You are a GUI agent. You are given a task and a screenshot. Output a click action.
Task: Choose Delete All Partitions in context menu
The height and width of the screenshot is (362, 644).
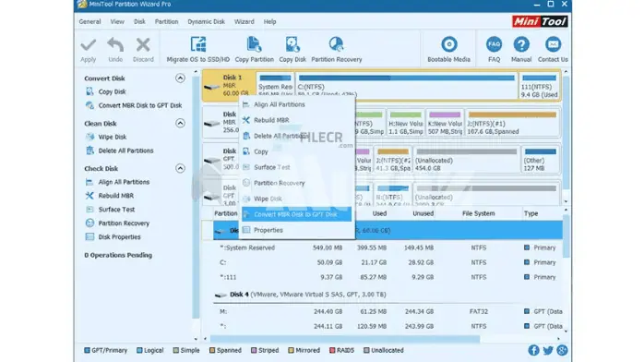[297, 136]
